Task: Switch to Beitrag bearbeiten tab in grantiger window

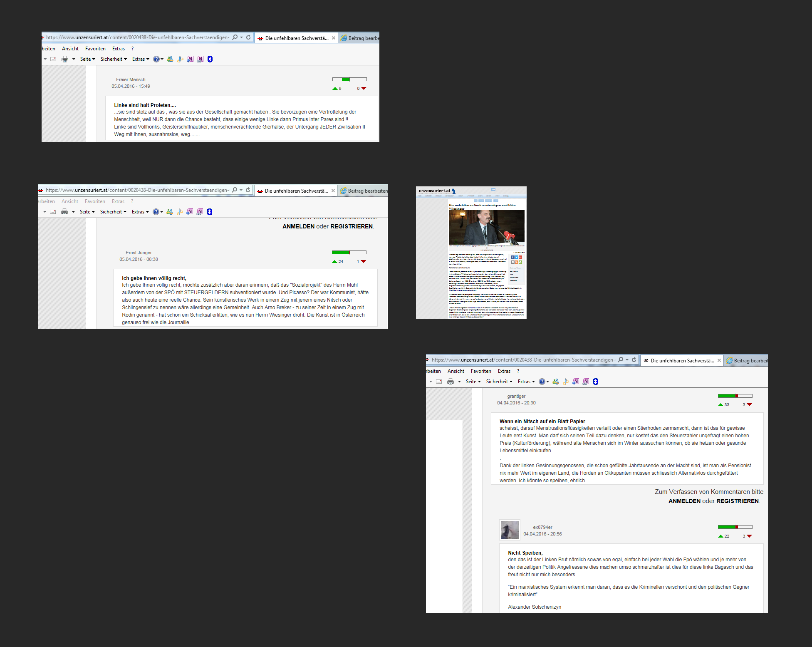Action: [x=747, y=361]
